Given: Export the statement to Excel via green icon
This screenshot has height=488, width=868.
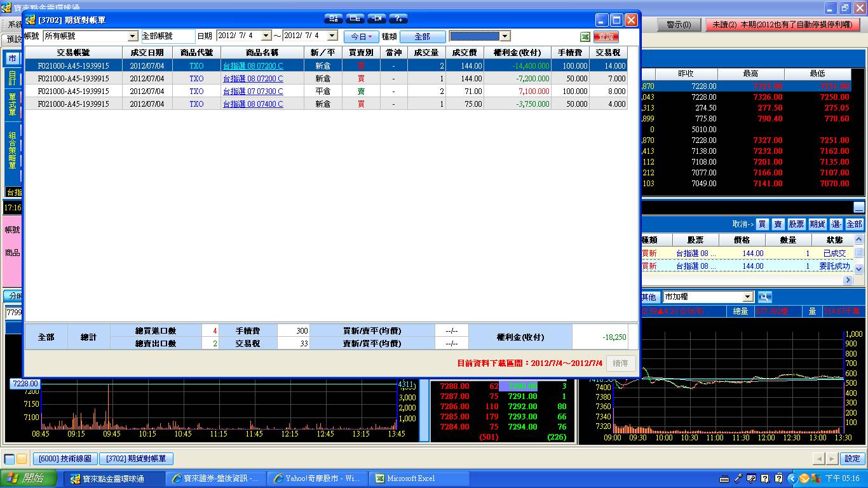Looking at the screenshot, I should click(x=585, y=37).
